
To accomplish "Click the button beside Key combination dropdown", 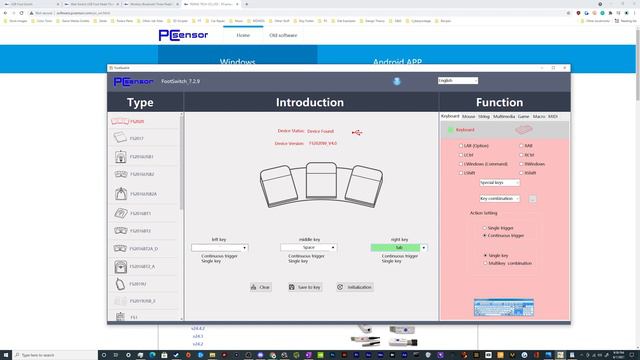I will tap(532, 199).
